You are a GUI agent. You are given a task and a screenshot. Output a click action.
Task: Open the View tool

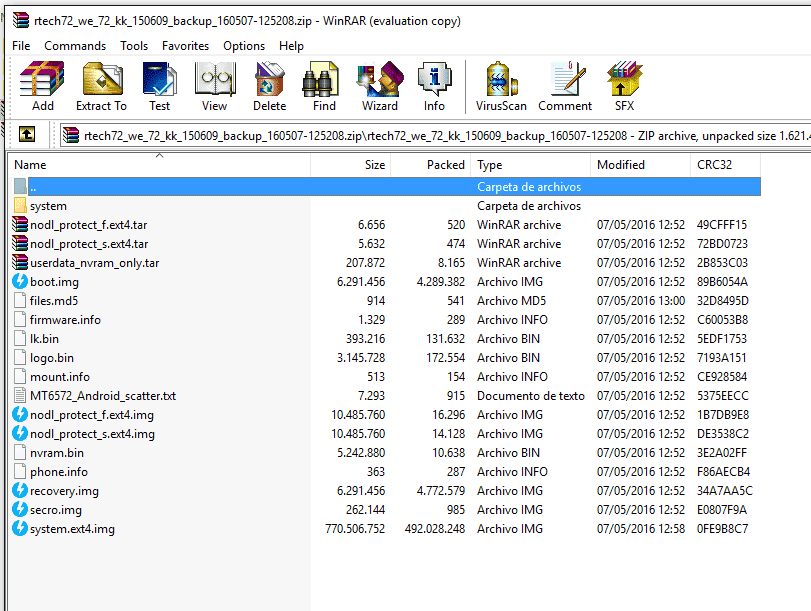pos(215,86)
